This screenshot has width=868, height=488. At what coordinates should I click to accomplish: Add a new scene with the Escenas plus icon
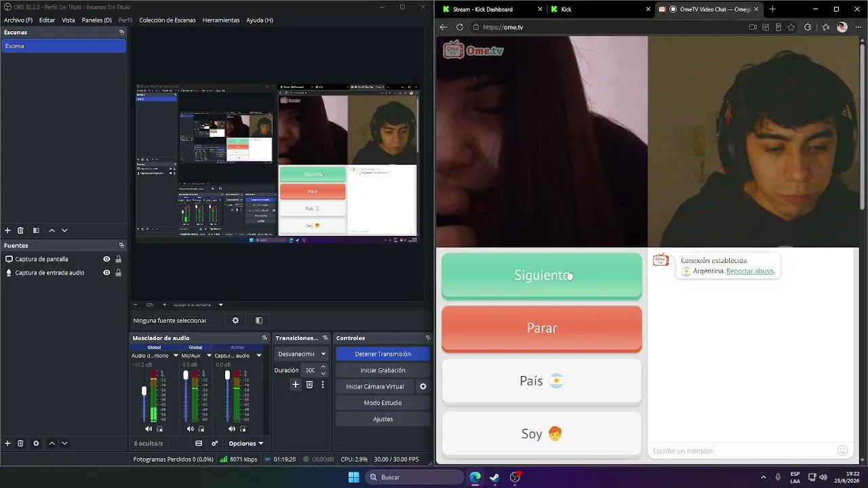click(x=7, y=230)
